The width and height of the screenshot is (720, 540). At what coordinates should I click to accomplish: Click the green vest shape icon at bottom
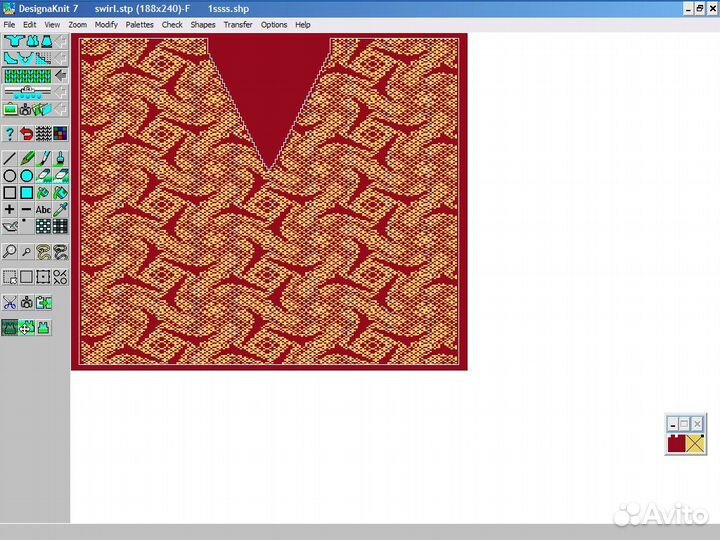click(x=44, y=327)
